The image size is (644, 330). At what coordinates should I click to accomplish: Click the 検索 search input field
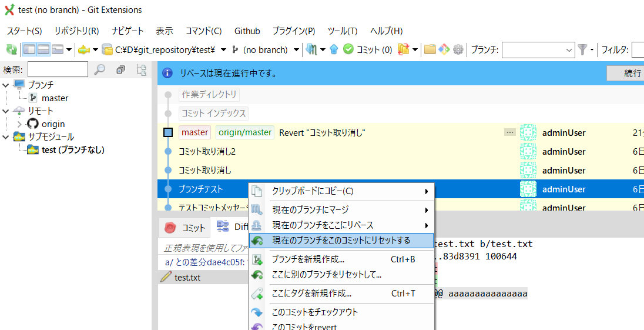click(58, 69)
